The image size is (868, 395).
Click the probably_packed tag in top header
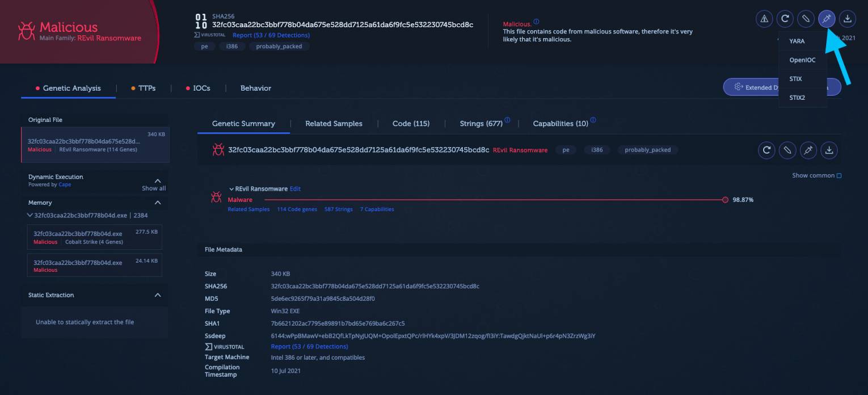[x=279, y=47]
